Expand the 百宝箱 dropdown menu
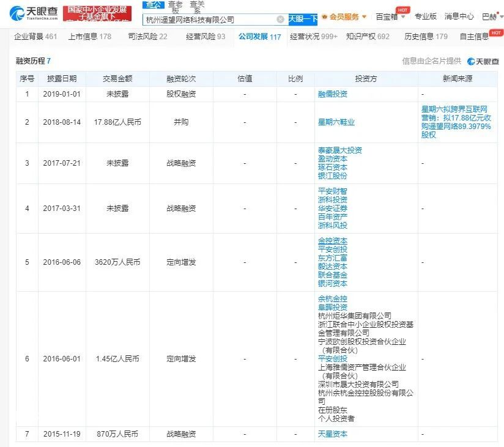Screen dimensions: 504x447 tap(390, 17)
